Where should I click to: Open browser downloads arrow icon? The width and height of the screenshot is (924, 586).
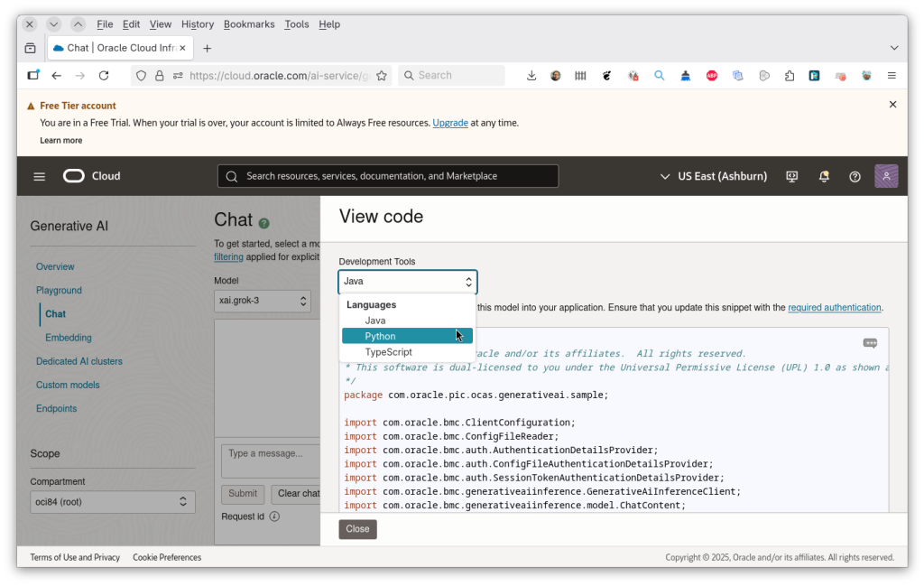coord(531,76)
